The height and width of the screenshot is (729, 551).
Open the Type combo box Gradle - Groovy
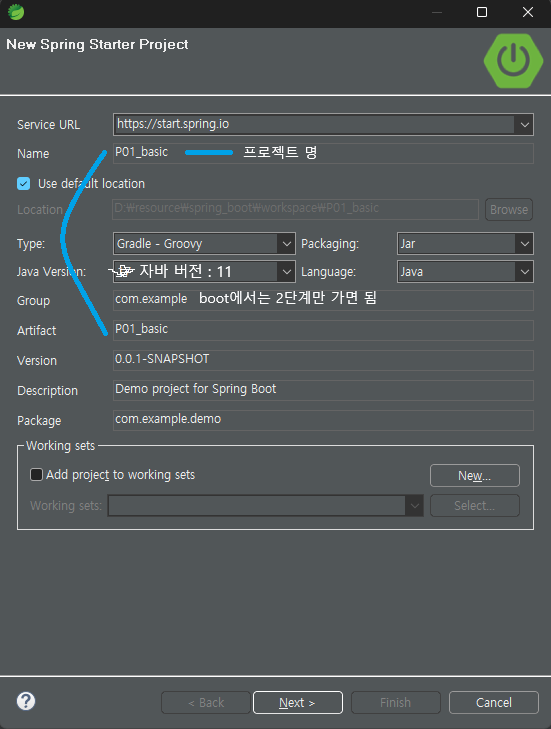[x=204, y=244]
